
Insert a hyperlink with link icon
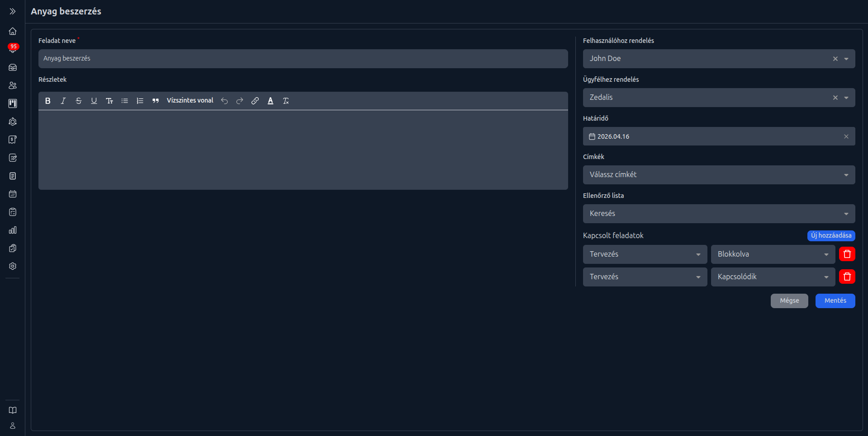coord(255,101)
